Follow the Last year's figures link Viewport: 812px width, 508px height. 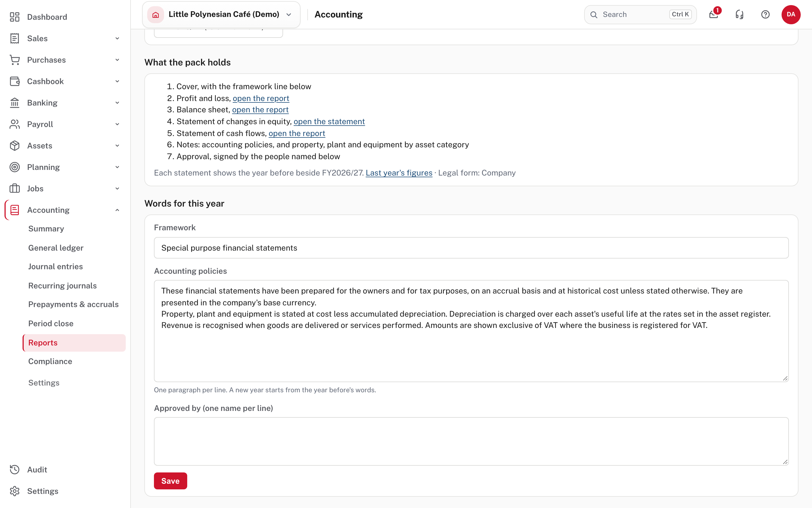(x=399, y=173)
